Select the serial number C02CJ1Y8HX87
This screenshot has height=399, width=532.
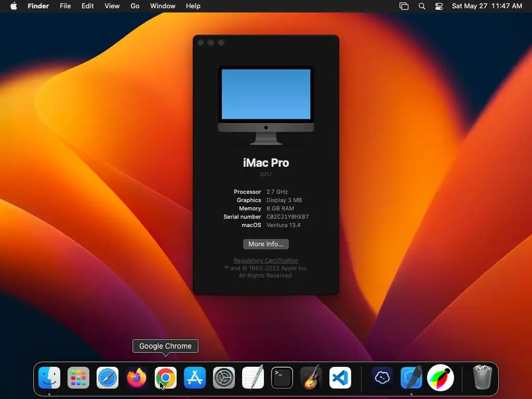coord(287,217)
